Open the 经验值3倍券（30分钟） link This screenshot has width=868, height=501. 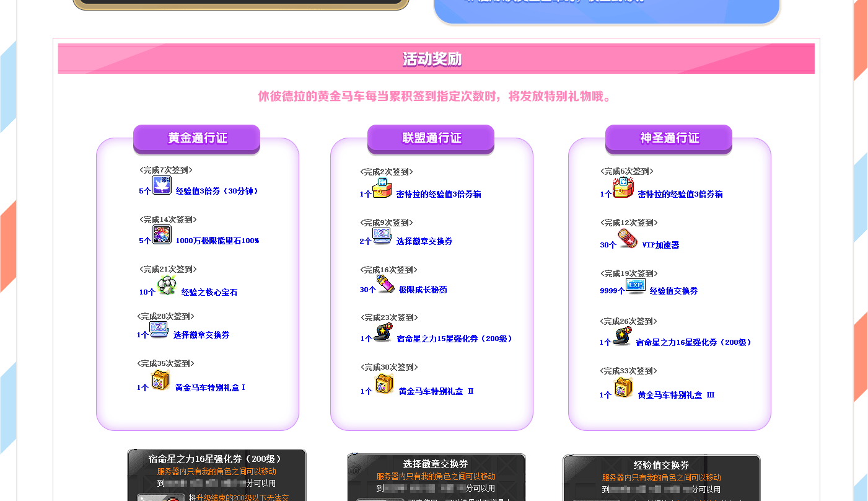[x=217, y=191]
